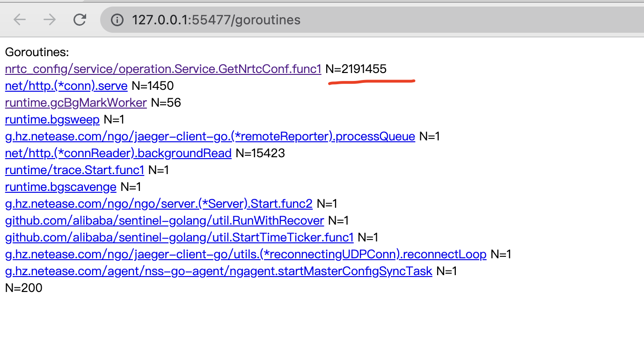Viewport: 644px width, 350px height.
Task: Open the runtime.gcBgMarkWorker link
Action: [76, 103]
